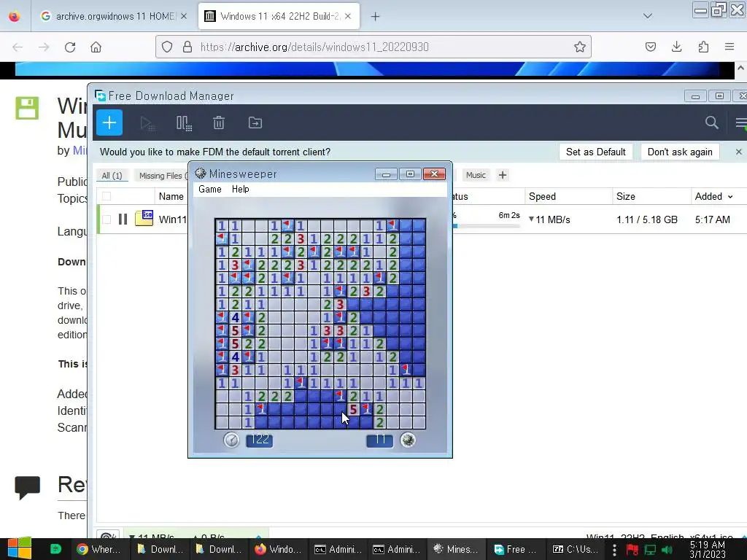747x560 pixels.
Task: Click the padlock site security icon
Action: [x=187, y=47]
